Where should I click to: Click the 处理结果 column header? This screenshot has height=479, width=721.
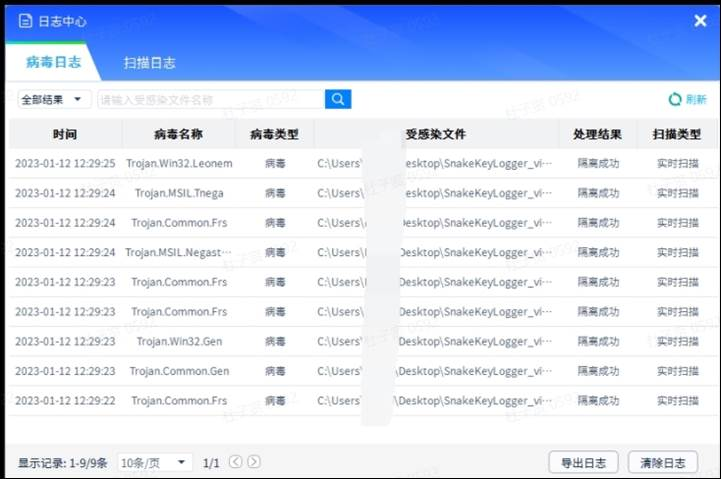[x=597, y=134]
